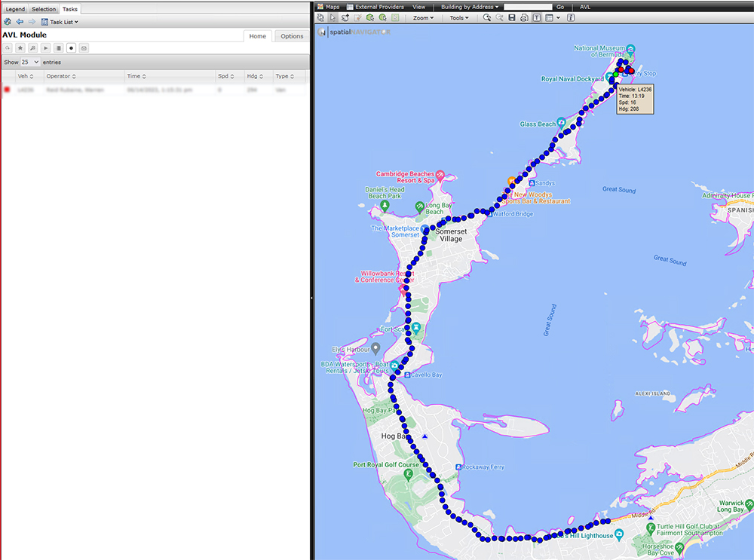Click the edit pencil tool icon
Viewport: 754px width, 560px height.
pos(357,18)
